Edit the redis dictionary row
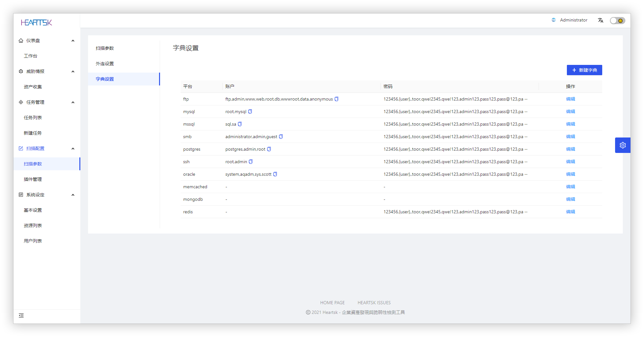The image size is (644, 337). click(x=570, y=212)
